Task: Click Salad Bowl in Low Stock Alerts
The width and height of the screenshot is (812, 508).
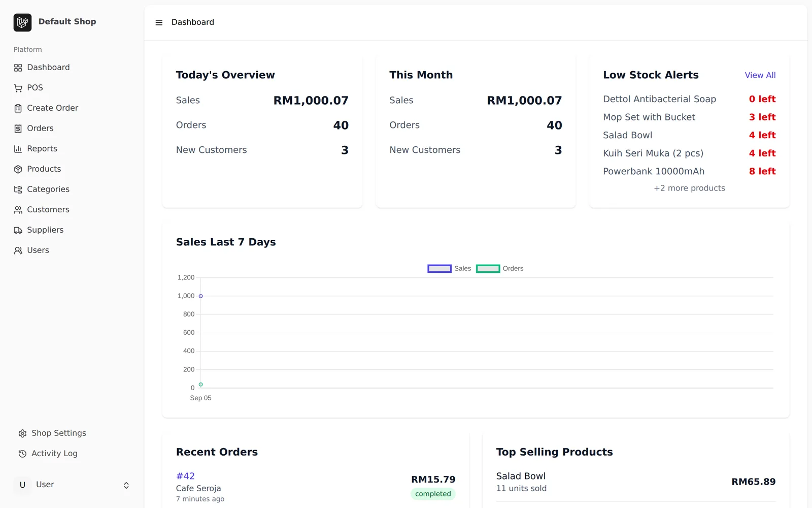Action: click(x=627, y=135)
